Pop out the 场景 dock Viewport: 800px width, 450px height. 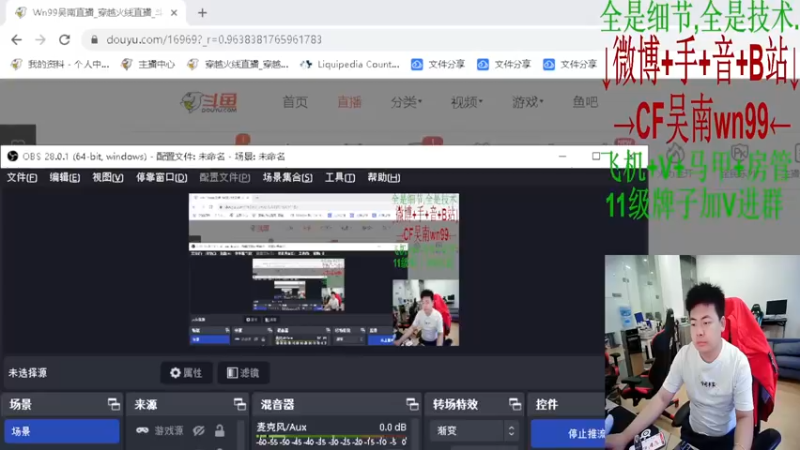click(113, 405)
